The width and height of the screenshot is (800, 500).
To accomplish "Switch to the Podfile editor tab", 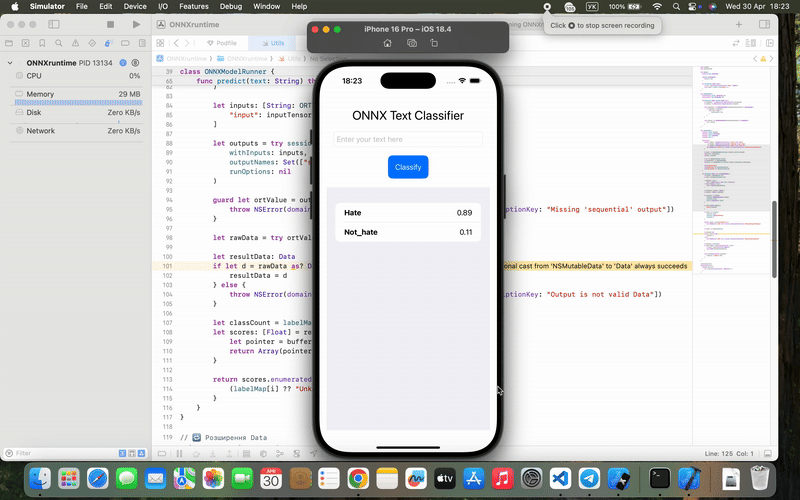I will click(222, 44).
